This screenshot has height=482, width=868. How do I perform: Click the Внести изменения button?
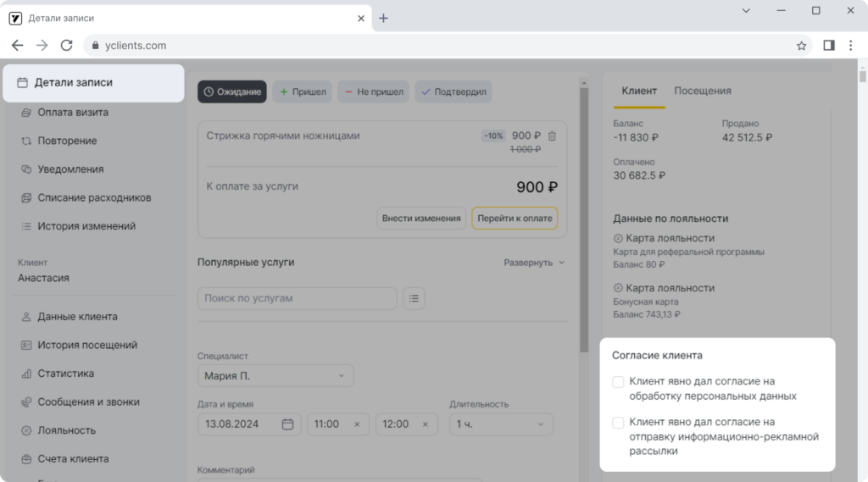tap(421, 218)
